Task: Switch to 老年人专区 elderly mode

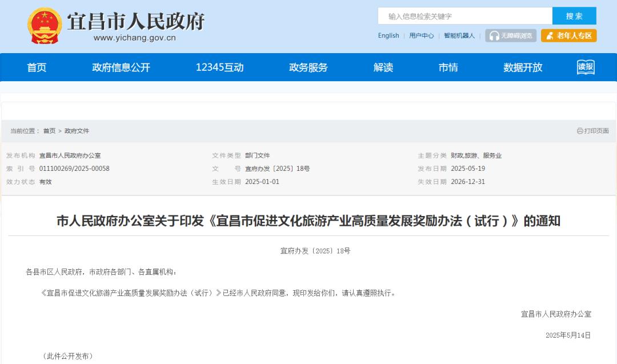Action: [568, 35]
